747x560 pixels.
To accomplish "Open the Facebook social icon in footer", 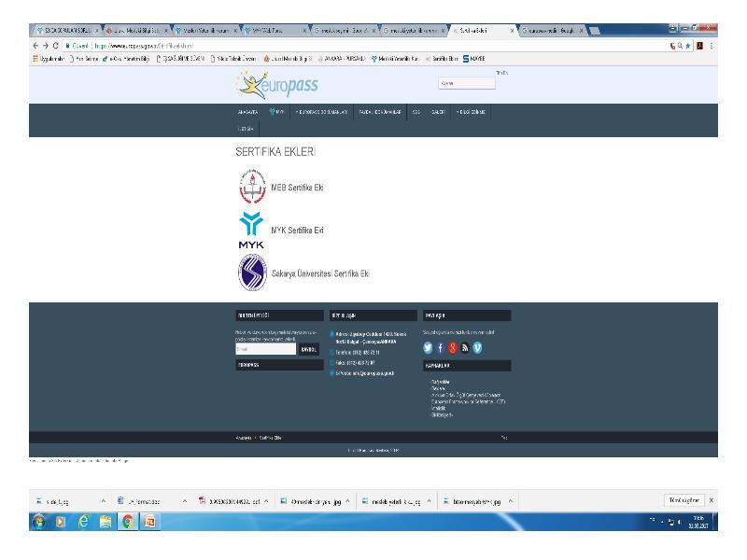I will point(440,348).
